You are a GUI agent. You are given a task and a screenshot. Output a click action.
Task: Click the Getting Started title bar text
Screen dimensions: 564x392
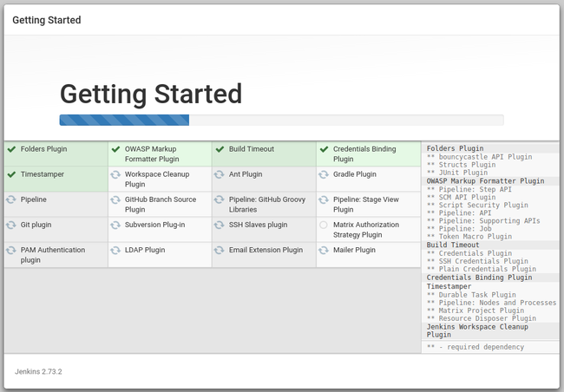coord(47,20)
